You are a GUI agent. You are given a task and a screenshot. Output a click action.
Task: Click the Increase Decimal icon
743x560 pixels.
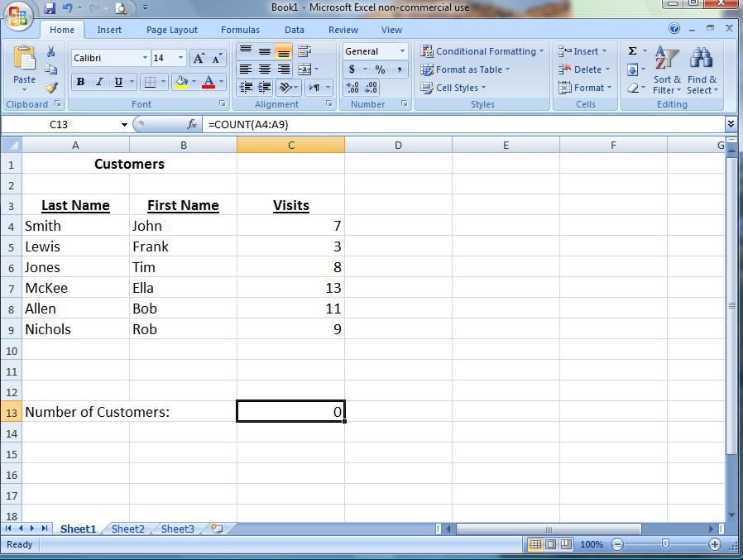point(351,87)
